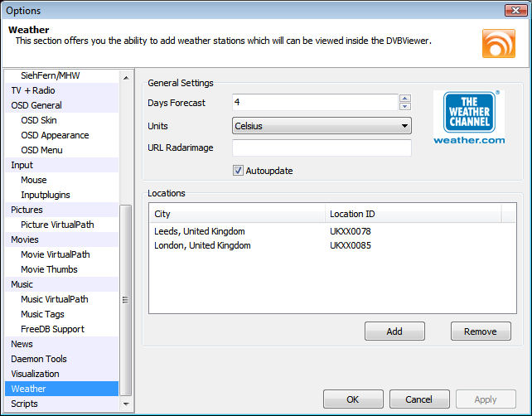The width and height of the screenshot is (532, 416).
Task: Select Leeds, United Kingdom location row
Action: point(200,231)
